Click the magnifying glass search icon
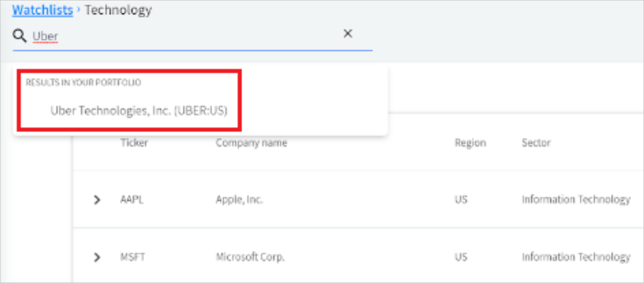644x283 pixels. click(20, 35)
